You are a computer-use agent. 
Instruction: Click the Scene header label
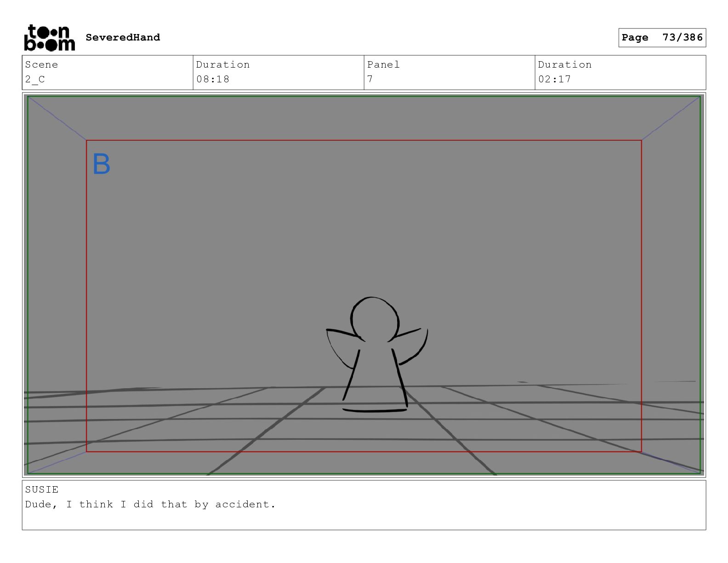point(41,64)
